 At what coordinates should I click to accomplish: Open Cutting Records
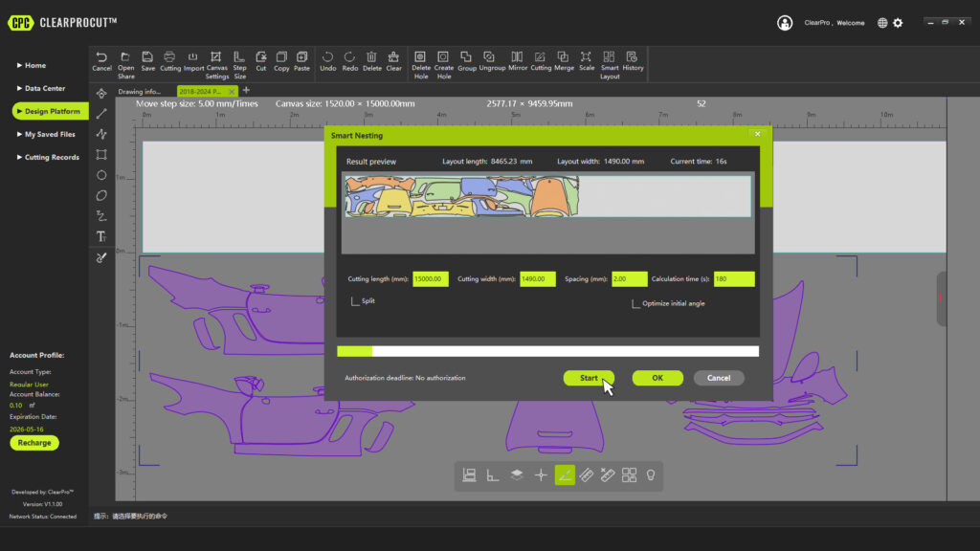point(48,158)
